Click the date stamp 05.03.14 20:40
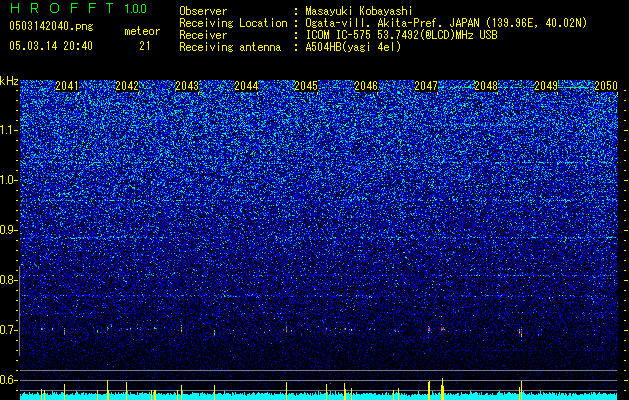This screenshot has height=400, width=629. point(51,46)
